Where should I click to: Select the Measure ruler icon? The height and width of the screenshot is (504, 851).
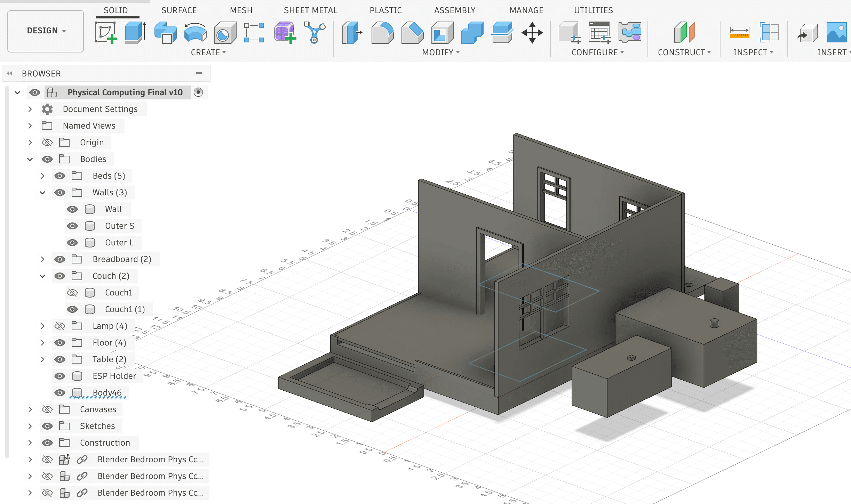click(739, 33)
